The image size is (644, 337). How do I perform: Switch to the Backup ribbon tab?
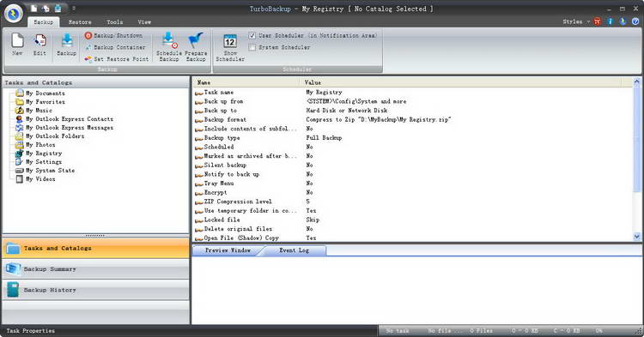pyautogui.click(x=44, y=22)
